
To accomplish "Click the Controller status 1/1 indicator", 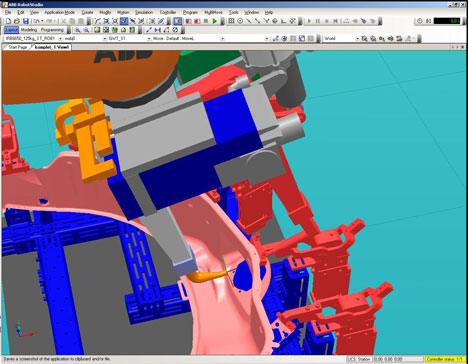I will tap(445, 359).
